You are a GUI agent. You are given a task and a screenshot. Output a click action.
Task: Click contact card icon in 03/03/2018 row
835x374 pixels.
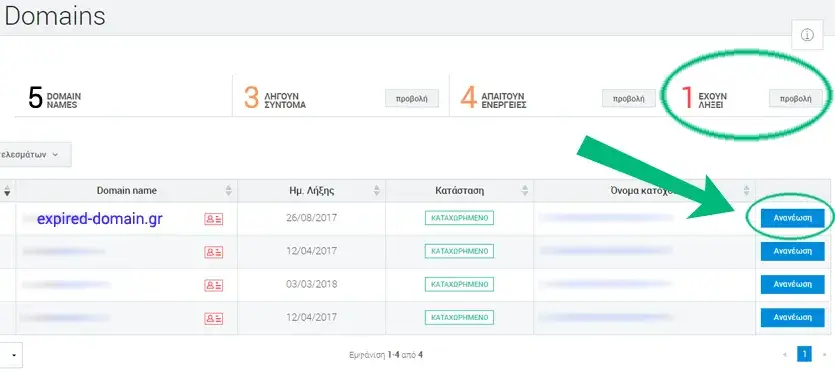coord(214,286)
